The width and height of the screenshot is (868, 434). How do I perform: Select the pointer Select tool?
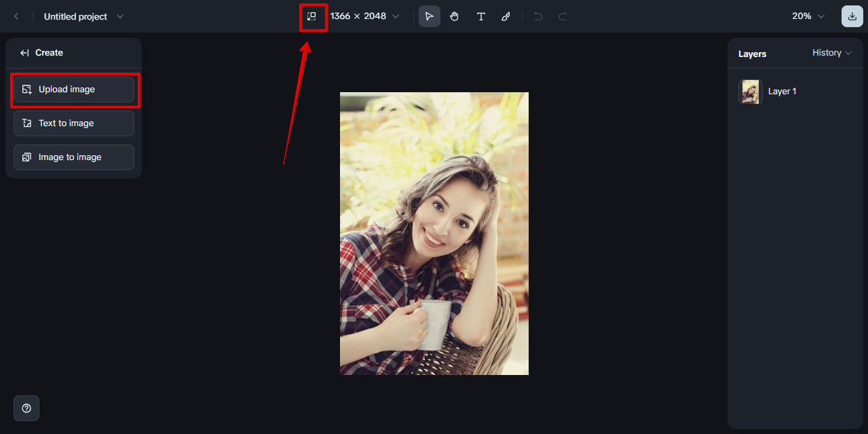point(429,16)
